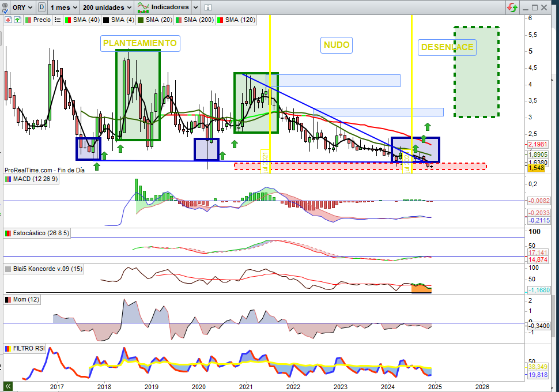Click the Indicadores chart icon
Viewport: 559px width, 392px height.
pos(143,7)
